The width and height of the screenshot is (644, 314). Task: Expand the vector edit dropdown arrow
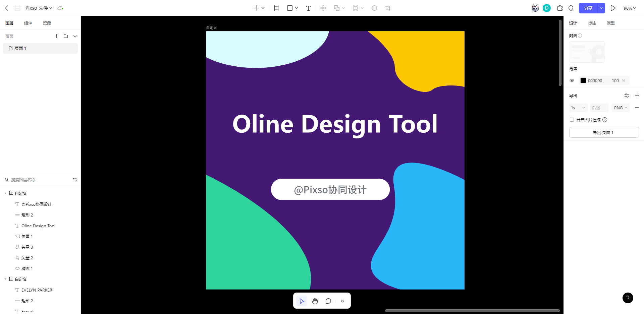362,8
